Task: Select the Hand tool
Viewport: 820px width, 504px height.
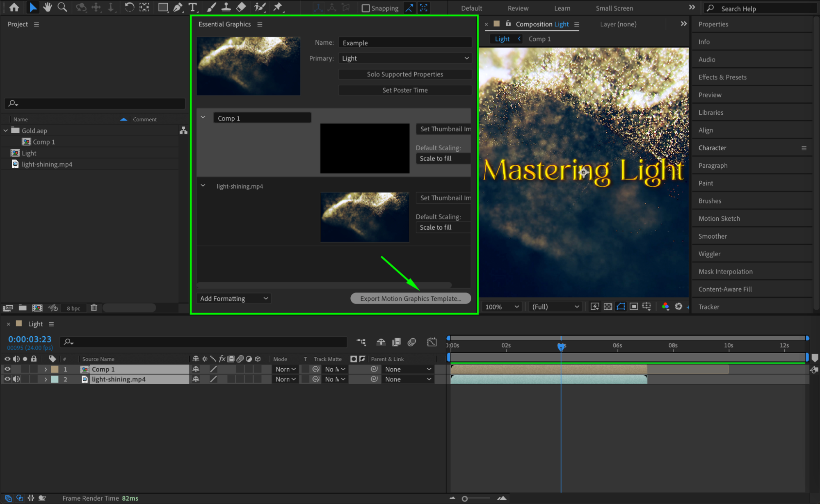Action: click(x=48, y=7)
